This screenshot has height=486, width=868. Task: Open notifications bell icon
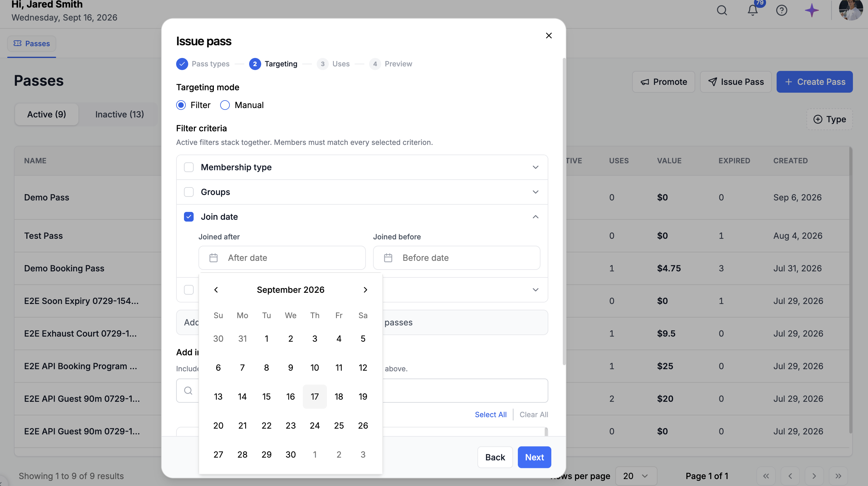pos(752,11)
